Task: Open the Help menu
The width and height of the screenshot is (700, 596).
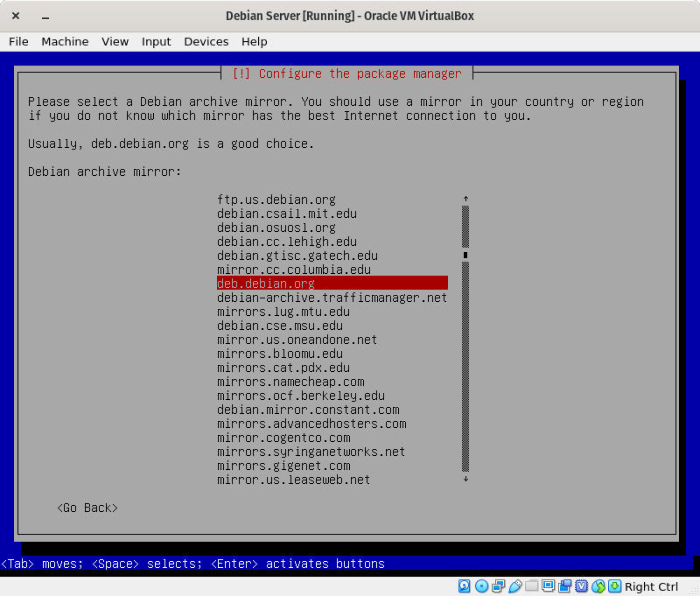Action: click(255, 41)
